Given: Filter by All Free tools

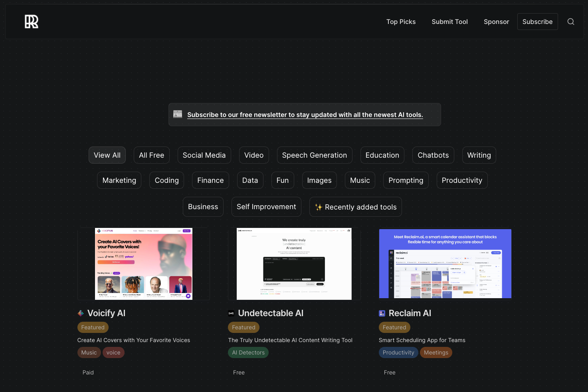Looking at the screenshot, I should coord(151,155).
